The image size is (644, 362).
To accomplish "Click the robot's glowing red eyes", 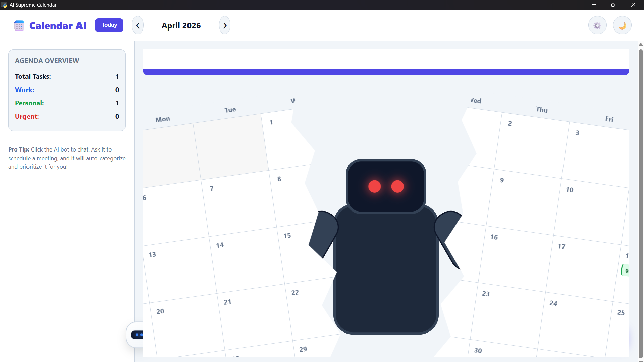I will [386, 186].
